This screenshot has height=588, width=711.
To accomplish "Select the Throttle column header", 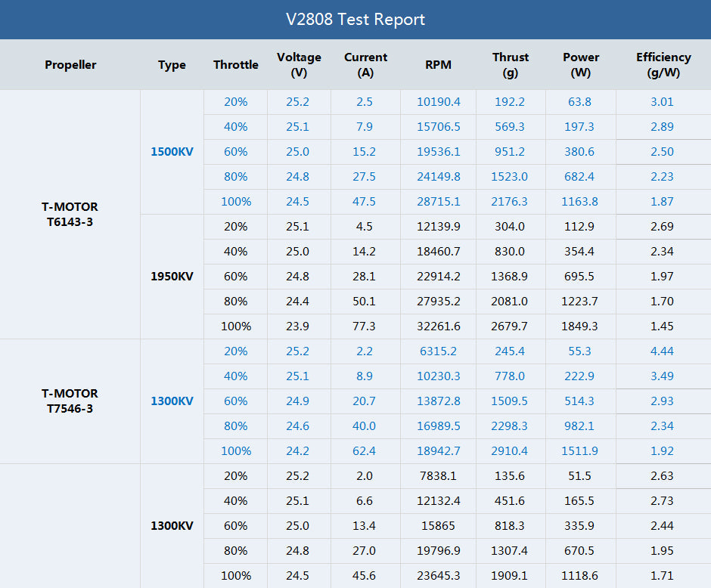I will click(x=235, y=65).
